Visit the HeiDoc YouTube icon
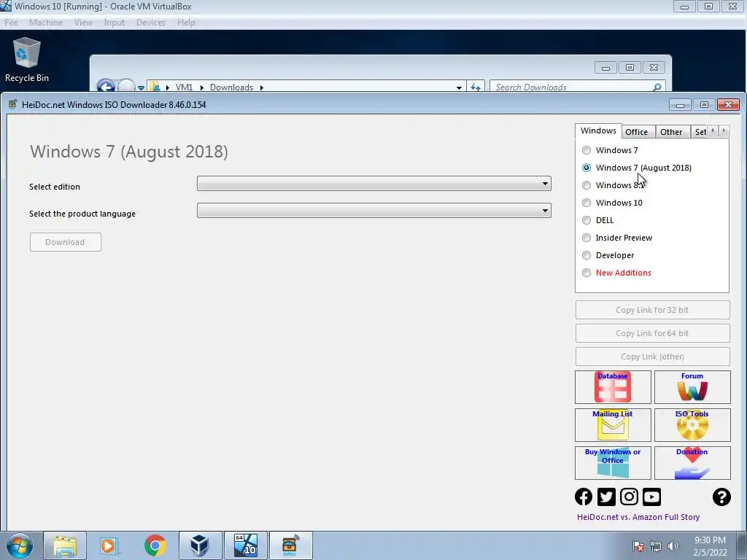The height and width of the screenshot is (560, 747). 651,497
